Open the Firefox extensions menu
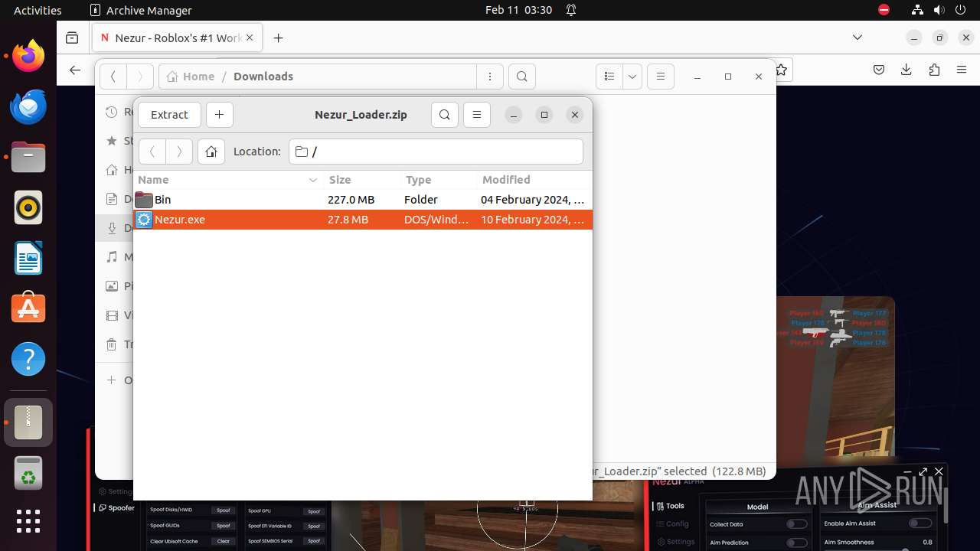The width and height of the screenshot is (980, 551). (934, 70)
